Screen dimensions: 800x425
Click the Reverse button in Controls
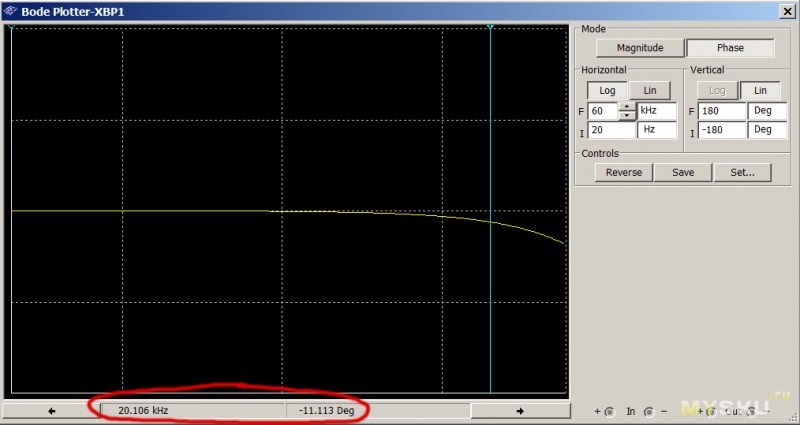[x=624, y=172]
